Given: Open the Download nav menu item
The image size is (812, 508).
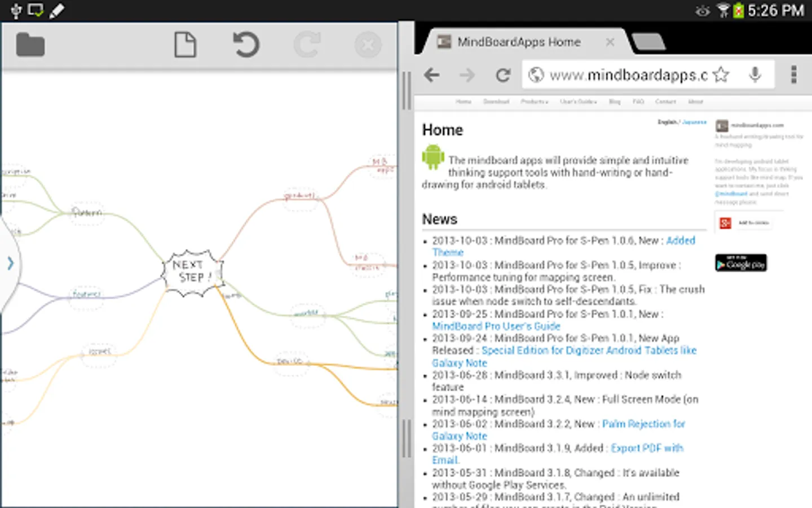Looking at the screenshot, I should (x=496, y=102).
